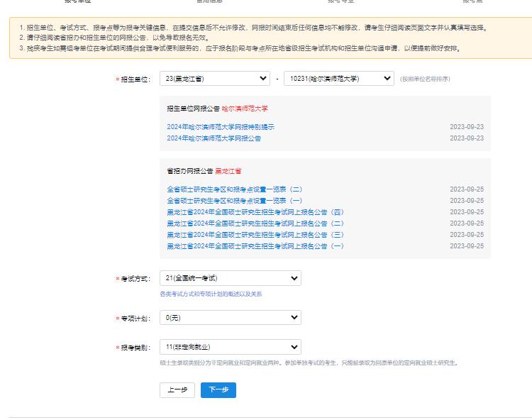Open 2024年哈尔滨师范大学网报特别提示 link

tap(221, 127)
